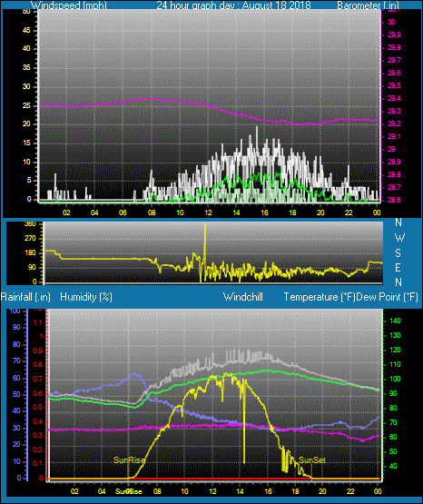Click the Temperature (°F) label
The height and width of the screenshot is (504, 423).
tap(320, 297)
